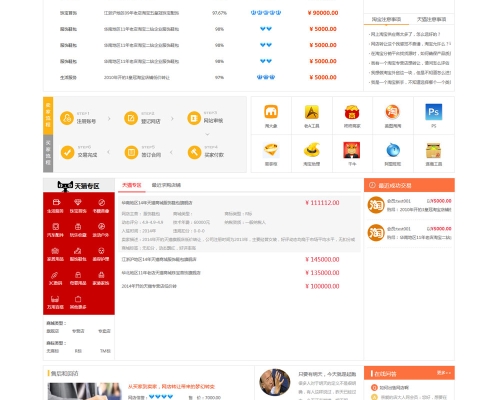Filter by TM标 trademark type

point(105,351)
